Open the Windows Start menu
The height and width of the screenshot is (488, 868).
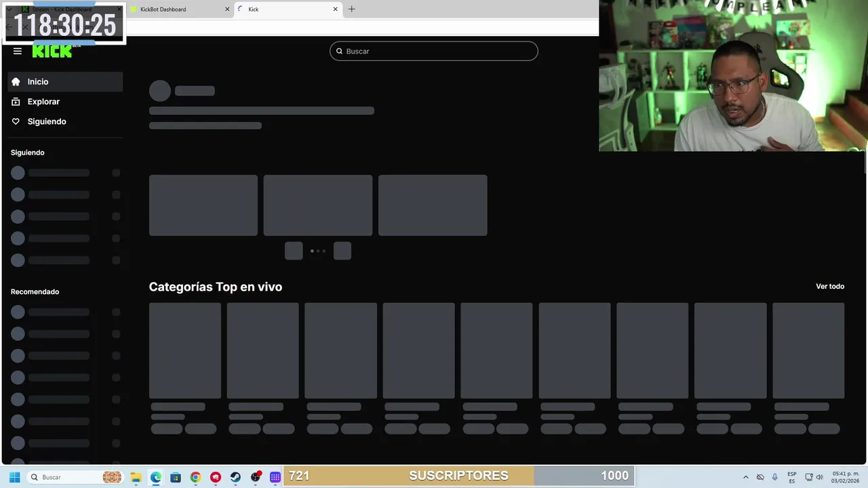14,477
